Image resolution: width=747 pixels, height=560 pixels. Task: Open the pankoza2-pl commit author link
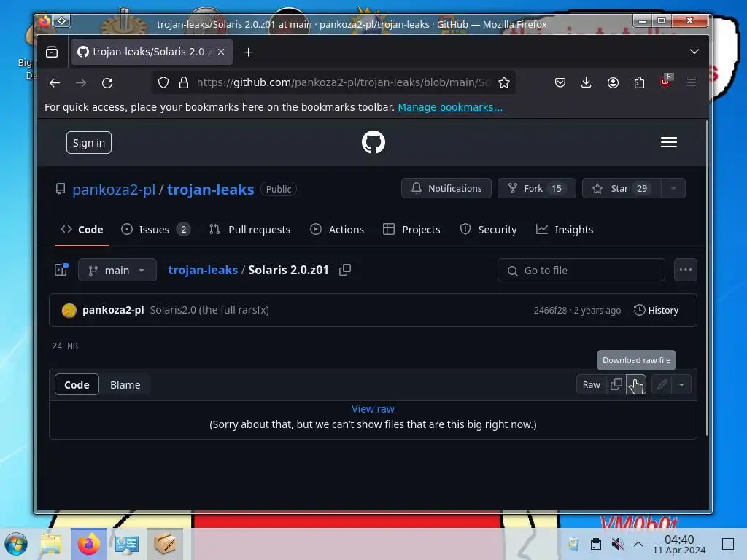pos(113,310)
